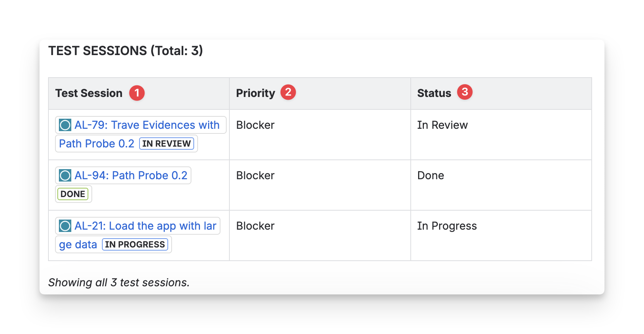
Task: Click the AL-79 issue type icon
Action: click(x=65, y=125)
